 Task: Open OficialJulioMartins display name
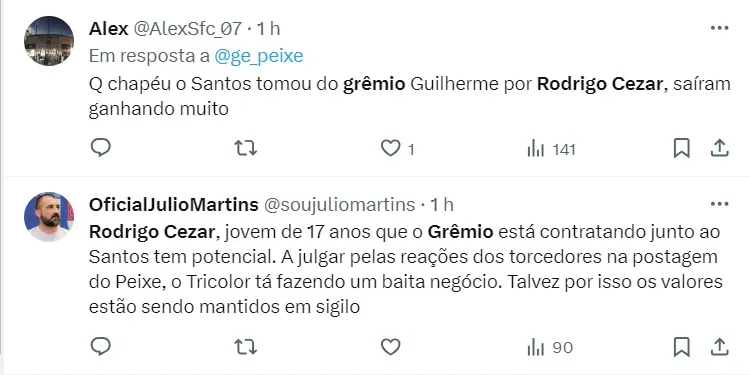point(174,205)
